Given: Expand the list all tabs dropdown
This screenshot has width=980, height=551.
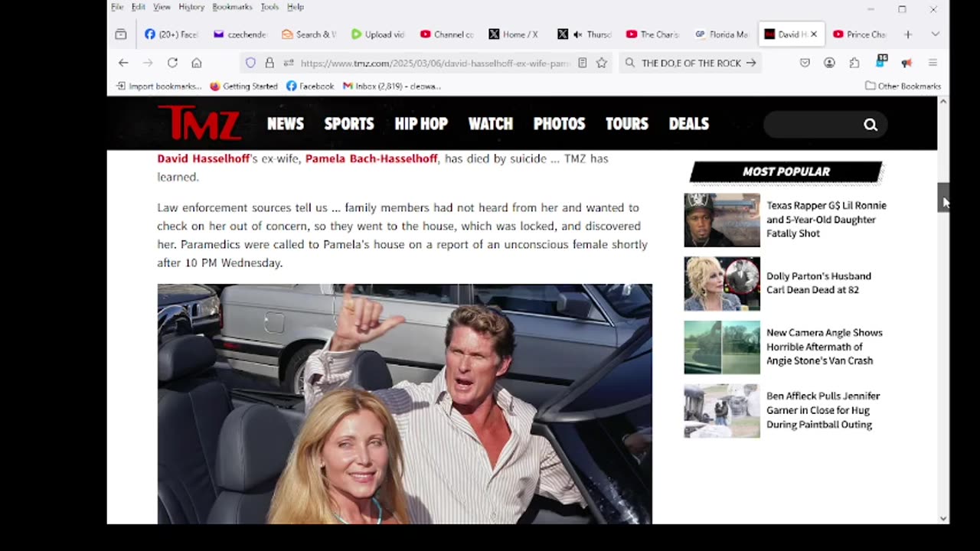Looking at the screenshot, I should (935, 34).
